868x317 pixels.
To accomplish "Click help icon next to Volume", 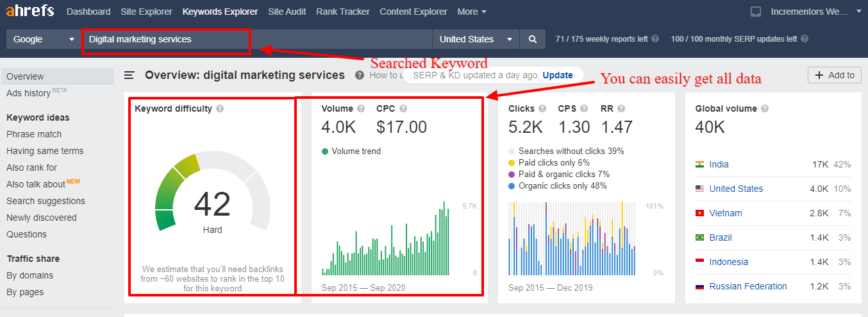I will (x=361, y=108).
